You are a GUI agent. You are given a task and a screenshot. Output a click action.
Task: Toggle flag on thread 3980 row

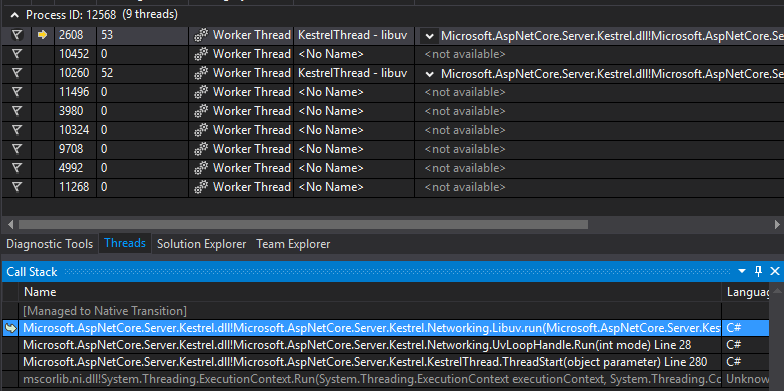[17, 111]
